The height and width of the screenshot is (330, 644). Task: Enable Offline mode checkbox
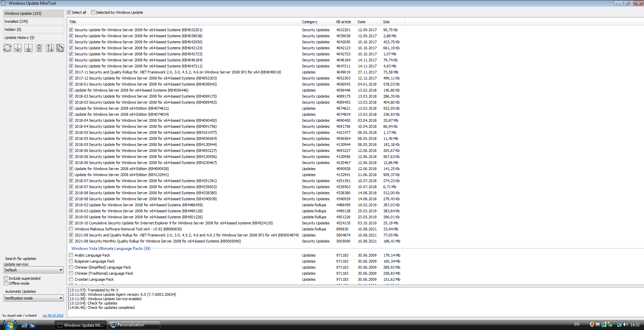coord(6,283)
